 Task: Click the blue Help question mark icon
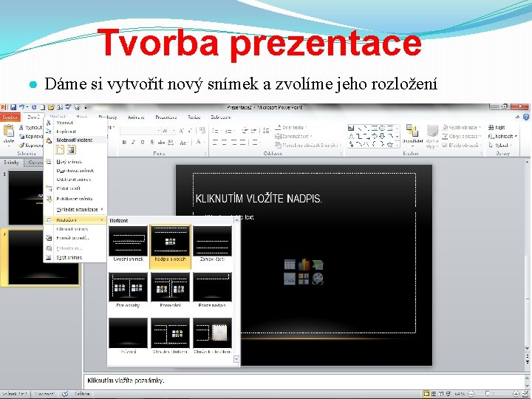[526, 117]
